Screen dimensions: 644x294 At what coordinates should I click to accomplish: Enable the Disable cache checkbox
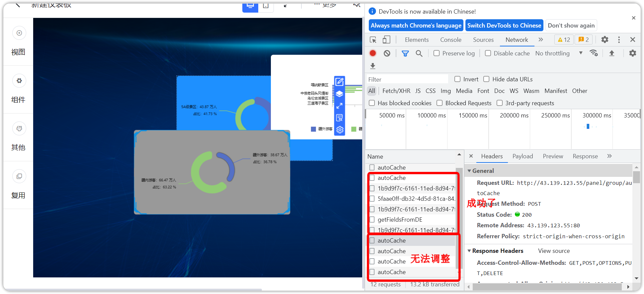pyautogui.click(x=488, y=53)
